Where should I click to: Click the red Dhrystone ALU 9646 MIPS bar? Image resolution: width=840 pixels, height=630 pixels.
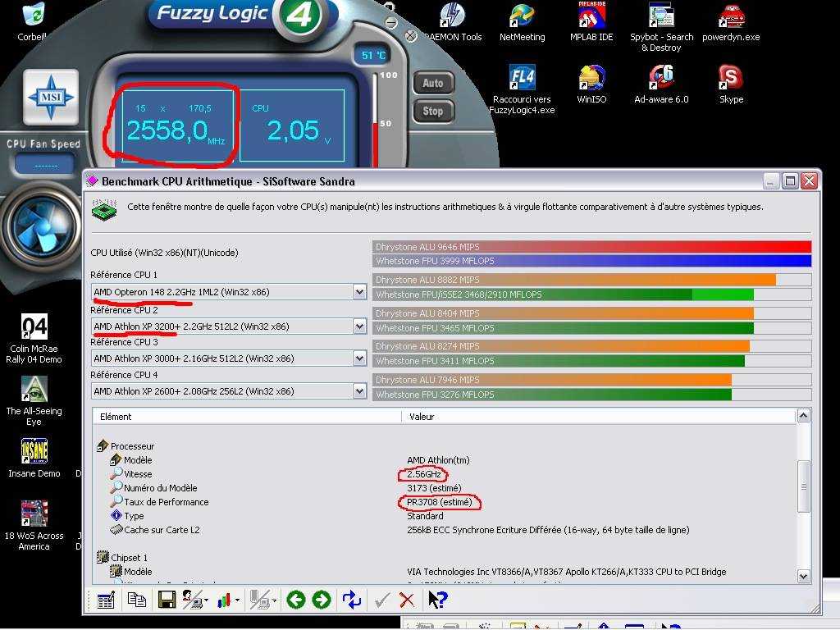click(592, 247)
